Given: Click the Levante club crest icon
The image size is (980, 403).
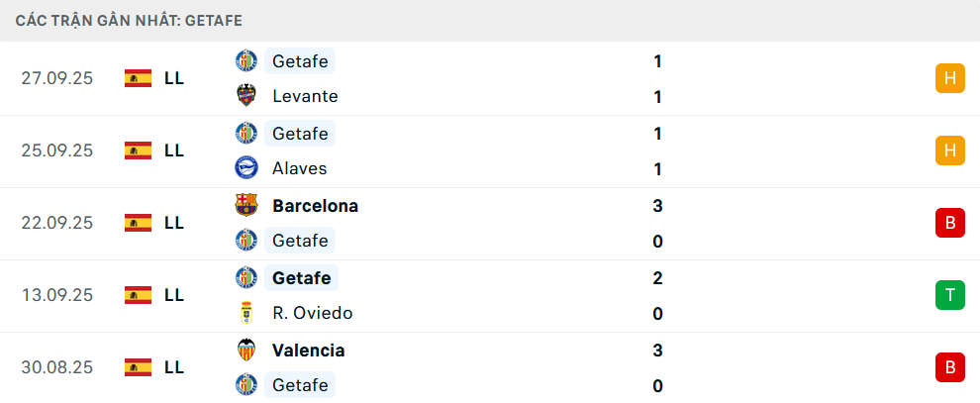Looking at the screenshot, I should 245,96.
